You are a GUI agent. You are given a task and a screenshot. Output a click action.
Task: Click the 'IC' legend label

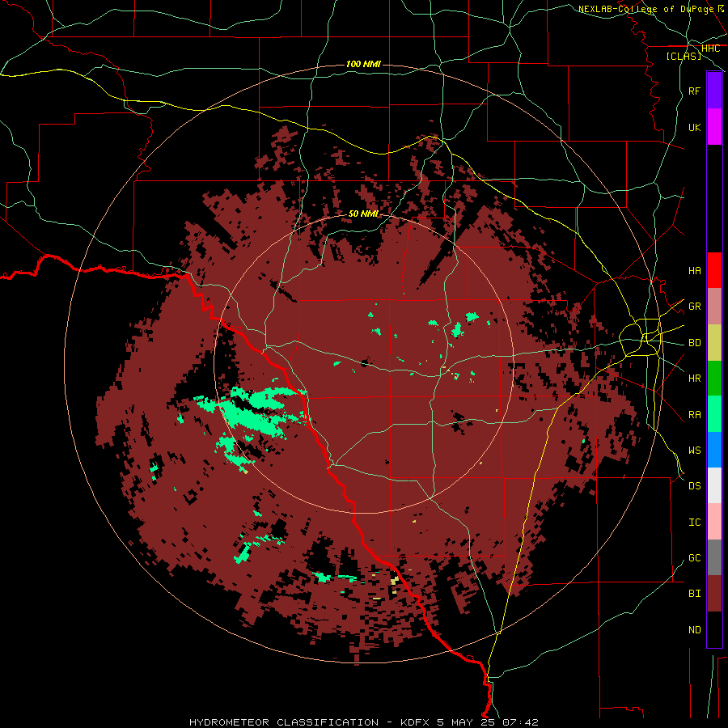pyautogui.click(x=694, y=523)
